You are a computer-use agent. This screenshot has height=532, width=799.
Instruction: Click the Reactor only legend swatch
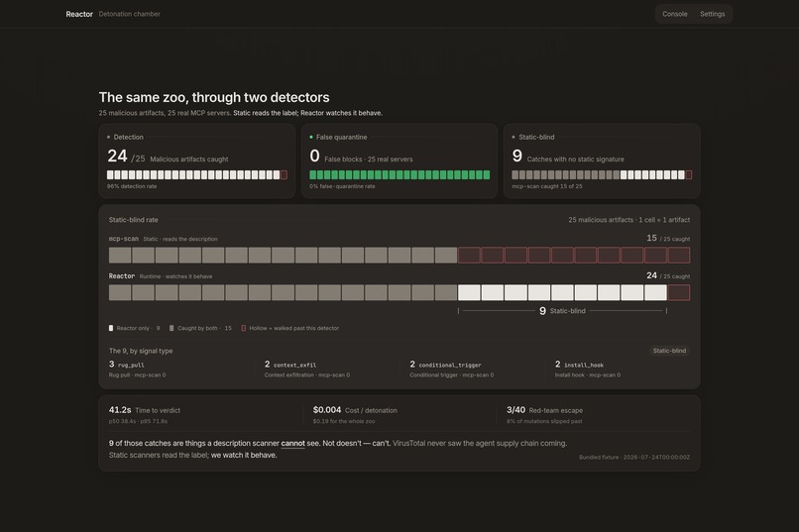tap(111, 328)
